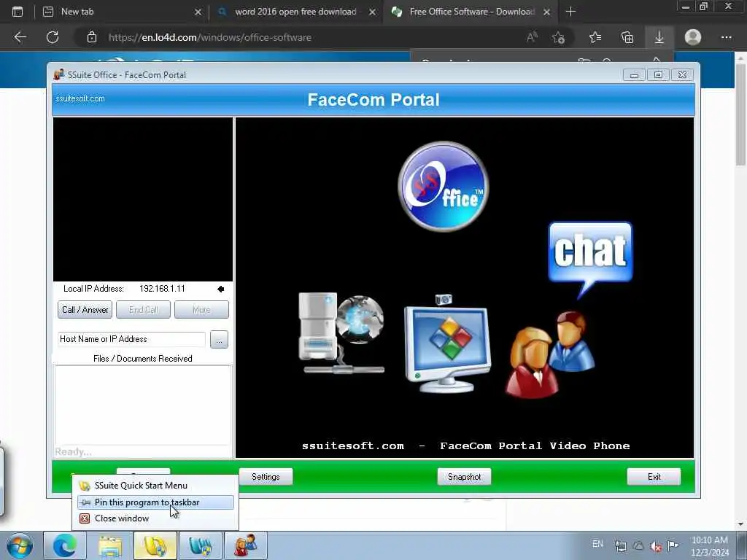Refresh the page in Edge
The width and height of the screenshot is (747, 560).
pyautogui.click(x=53, y=37)
